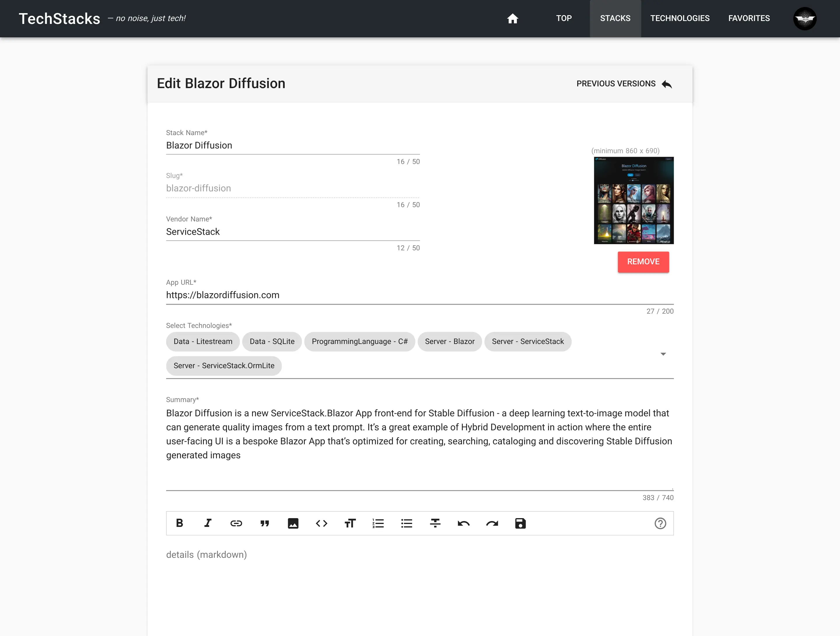Redo edit in markdown editor
This screenshot has height=636, width=840.
[x=492, y=523]
